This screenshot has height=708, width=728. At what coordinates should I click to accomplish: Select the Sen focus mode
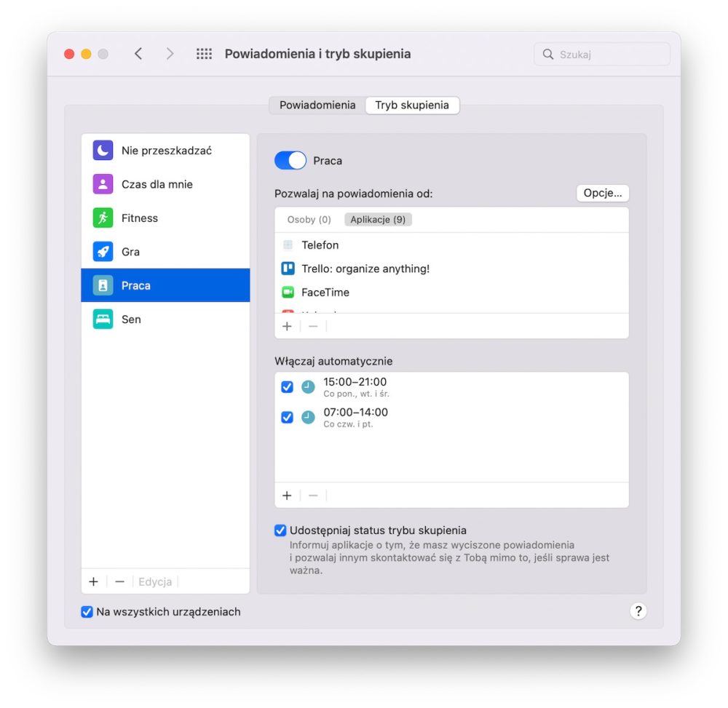tap(165, 319)
